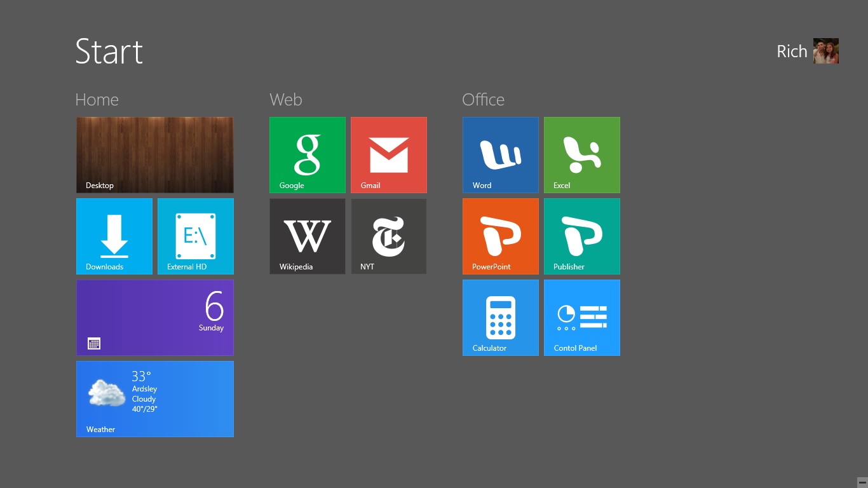Click the user profile picture
This screenshot has height=488, width=868.
tap(826, 51)
